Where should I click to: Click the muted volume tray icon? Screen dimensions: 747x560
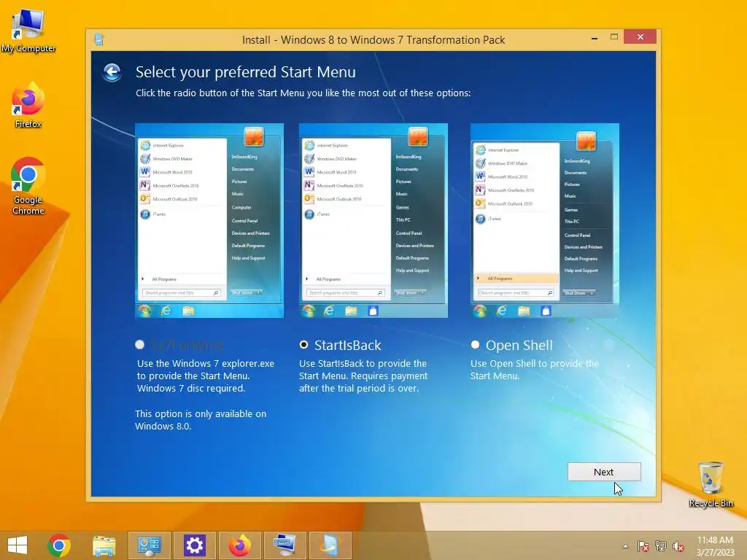pos(678,546)
